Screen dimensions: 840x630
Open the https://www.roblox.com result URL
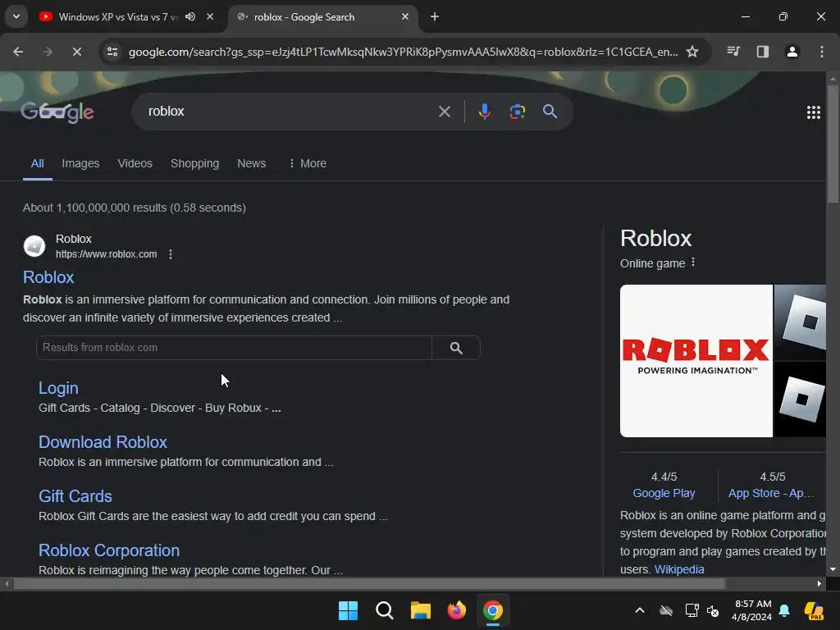pyautogui.click(x=106, y=254)
